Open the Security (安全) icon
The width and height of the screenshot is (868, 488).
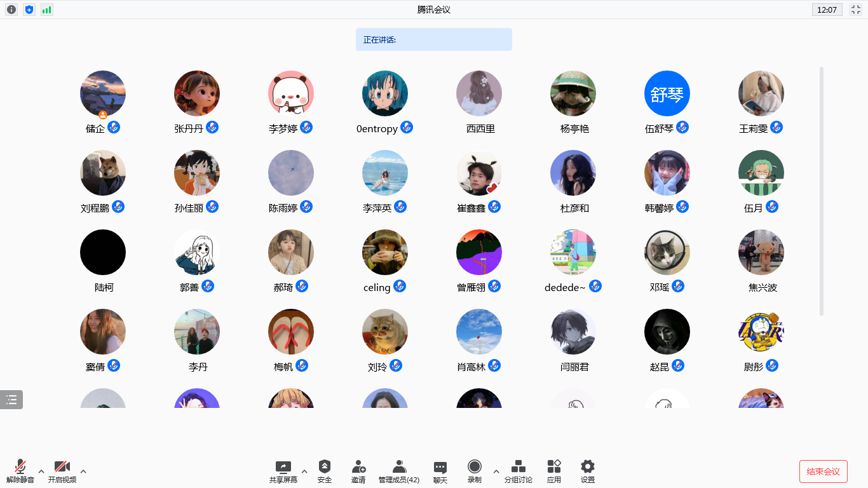(325, 471)
